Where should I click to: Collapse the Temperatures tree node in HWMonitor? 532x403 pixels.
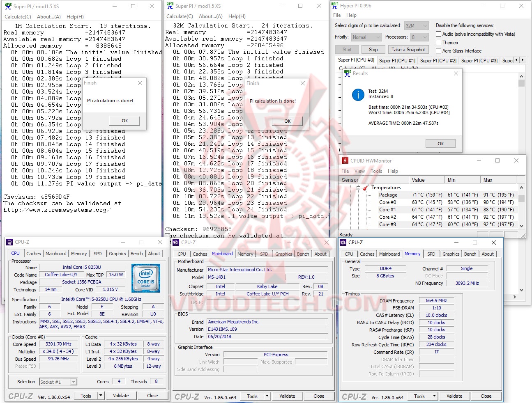(358, 188)
